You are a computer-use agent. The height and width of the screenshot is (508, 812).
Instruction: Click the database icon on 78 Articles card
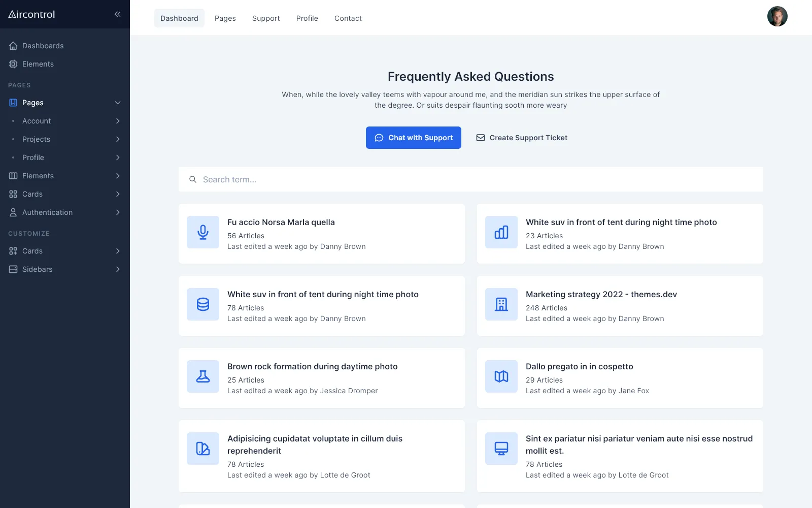203,304
